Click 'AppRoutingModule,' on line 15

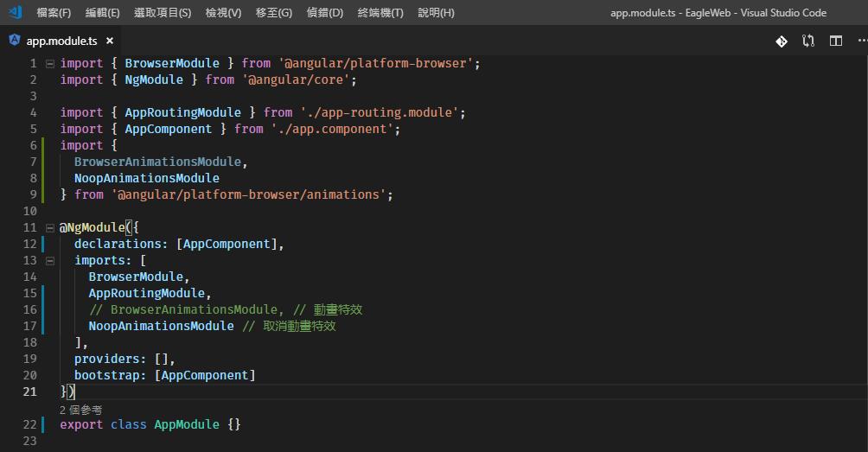pos(150,293)
